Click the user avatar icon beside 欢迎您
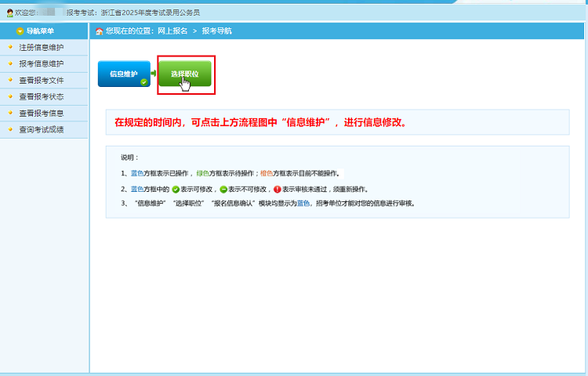This screenshot has height=376, width=588. pyautogui.click(x=10, y=13)
